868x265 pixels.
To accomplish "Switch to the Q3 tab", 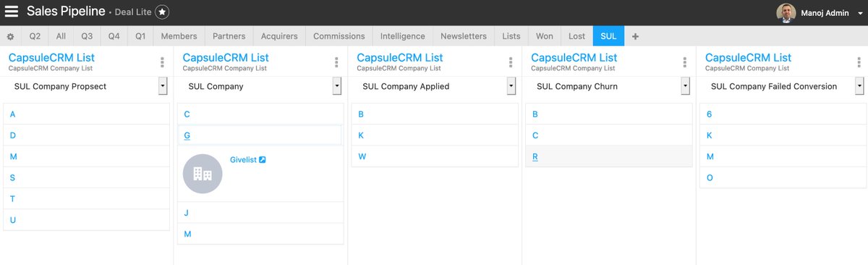I will tap(87, 36).
